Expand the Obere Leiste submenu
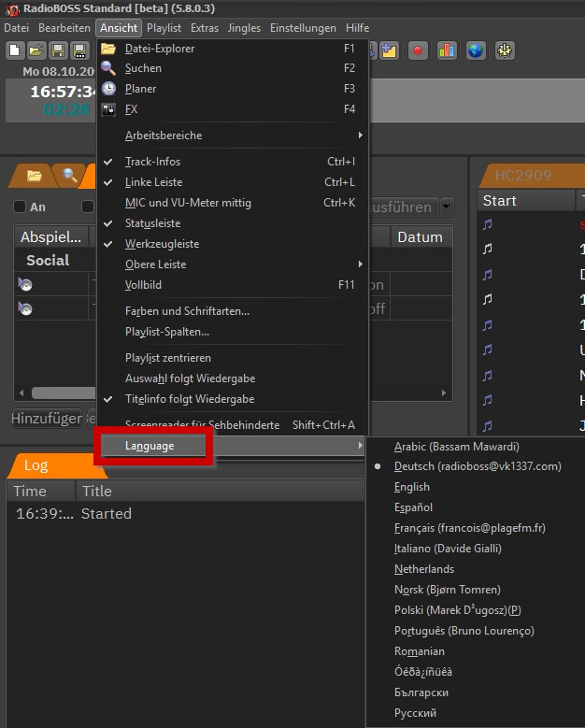The height and width of the screenshot is (728, 585). click(x=233, y=264)
